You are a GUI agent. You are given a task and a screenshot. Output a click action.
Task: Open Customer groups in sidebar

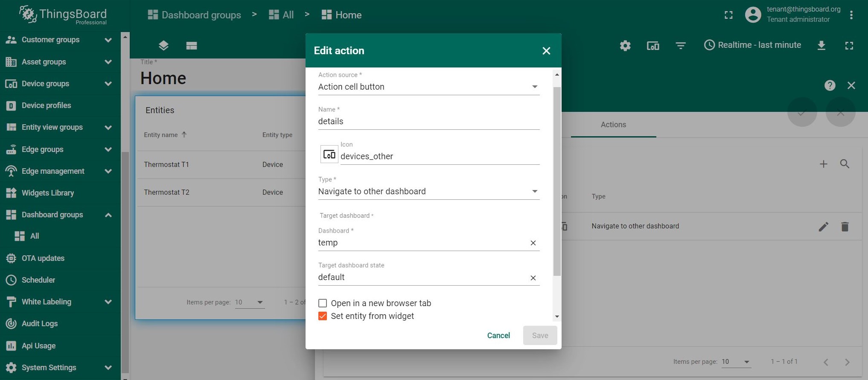[50, 40]
